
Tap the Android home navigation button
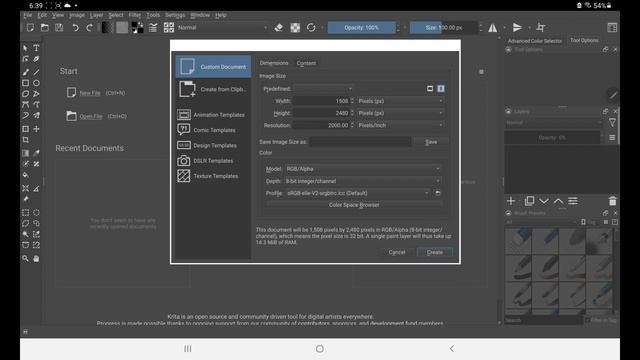point(320,349)
